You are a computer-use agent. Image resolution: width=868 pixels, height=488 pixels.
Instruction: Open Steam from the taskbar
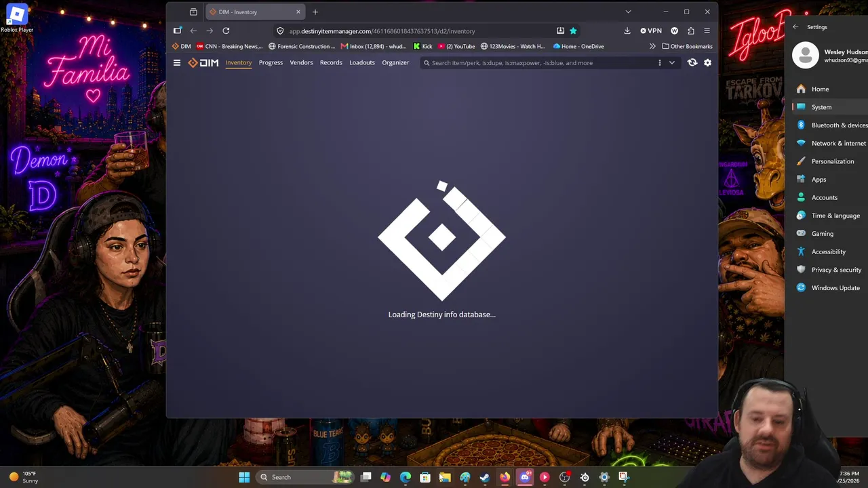coord(485,477)
